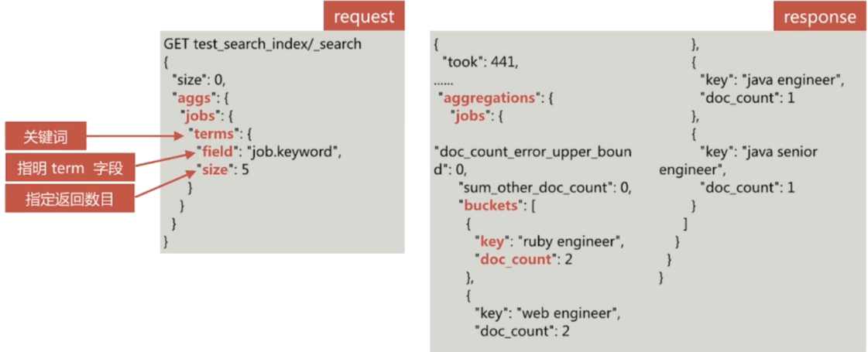Click the red "terms" keyword in request
Image resolution: width=868 pixels, height=352 pixels.
pos(214,134)
